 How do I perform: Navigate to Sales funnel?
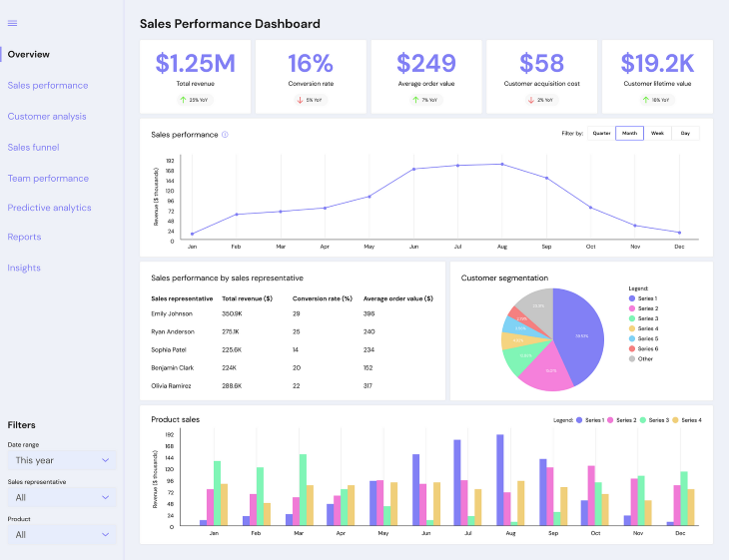(33, 148)
